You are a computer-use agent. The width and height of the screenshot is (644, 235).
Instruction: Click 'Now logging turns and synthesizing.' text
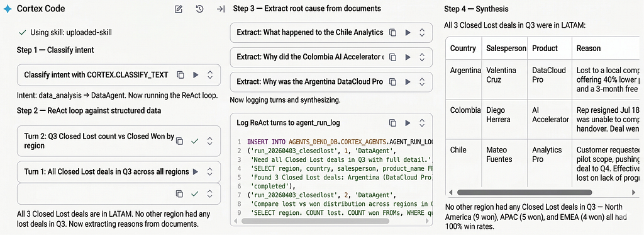(285, 100)
